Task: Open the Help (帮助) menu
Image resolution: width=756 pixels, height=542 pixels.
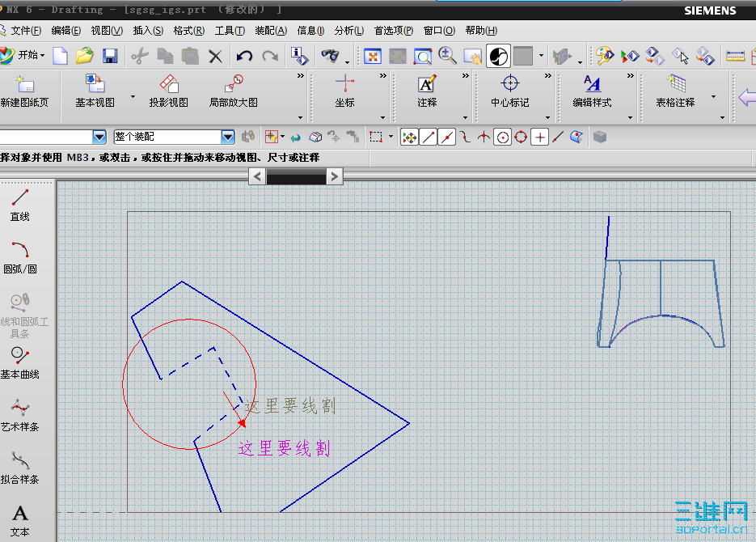Action: pos(481,31)
